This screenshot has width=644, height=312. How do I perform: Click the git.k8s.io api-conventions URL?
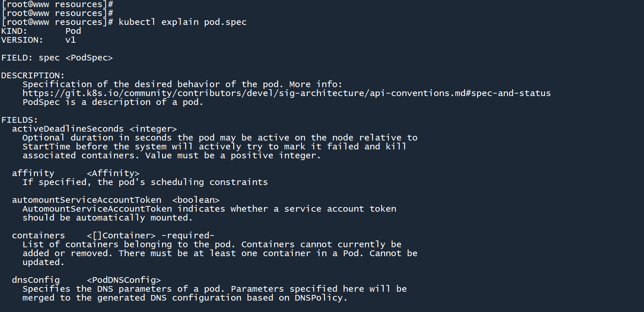tap(287, 93)
